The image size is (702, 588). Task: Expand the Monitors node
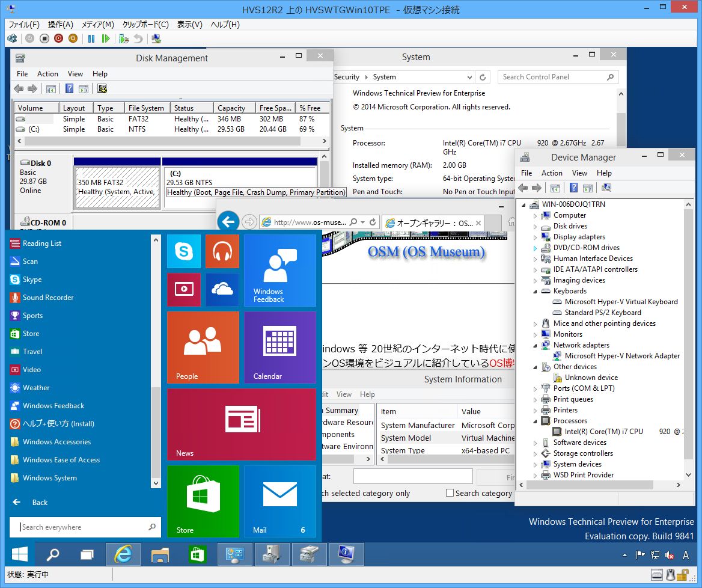pos(535,334)
